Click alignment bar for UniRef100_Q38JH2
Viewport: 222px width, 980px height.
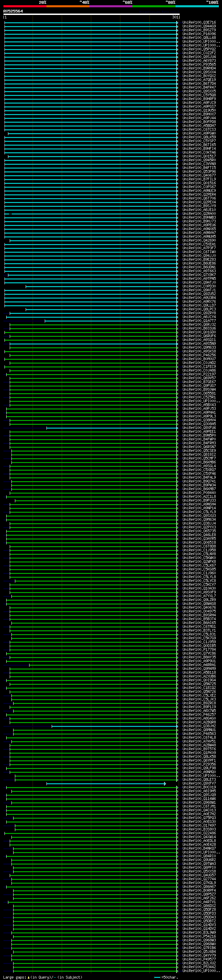click(114, 726)
